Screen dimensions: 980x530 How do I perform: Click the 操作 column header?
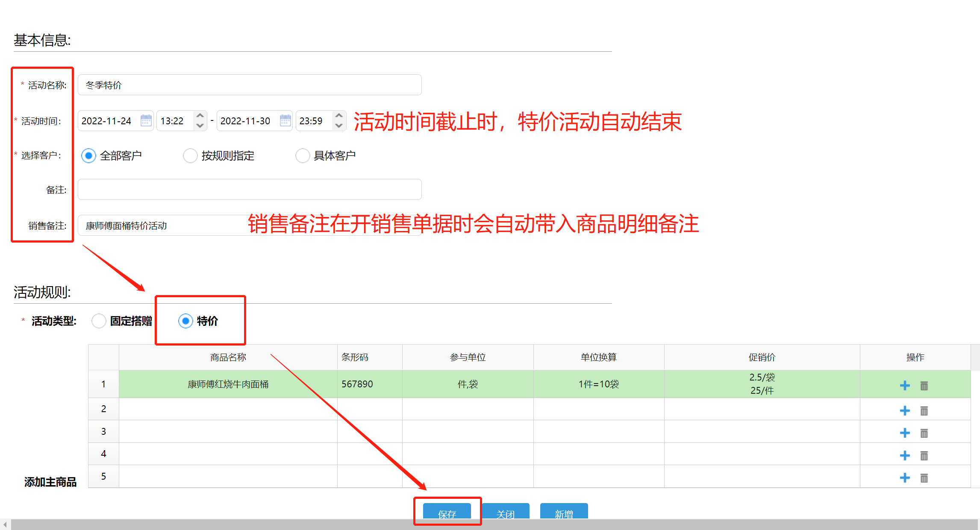915,357
